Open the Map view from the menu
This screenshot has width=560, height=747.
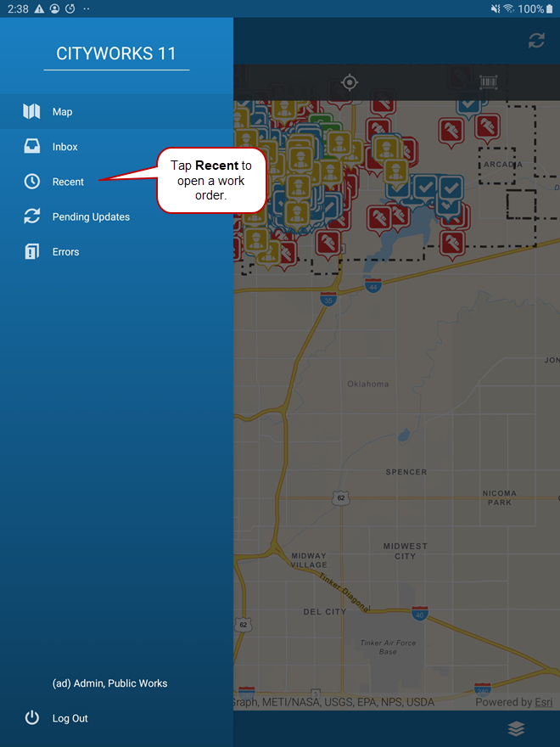coord(62,112)
